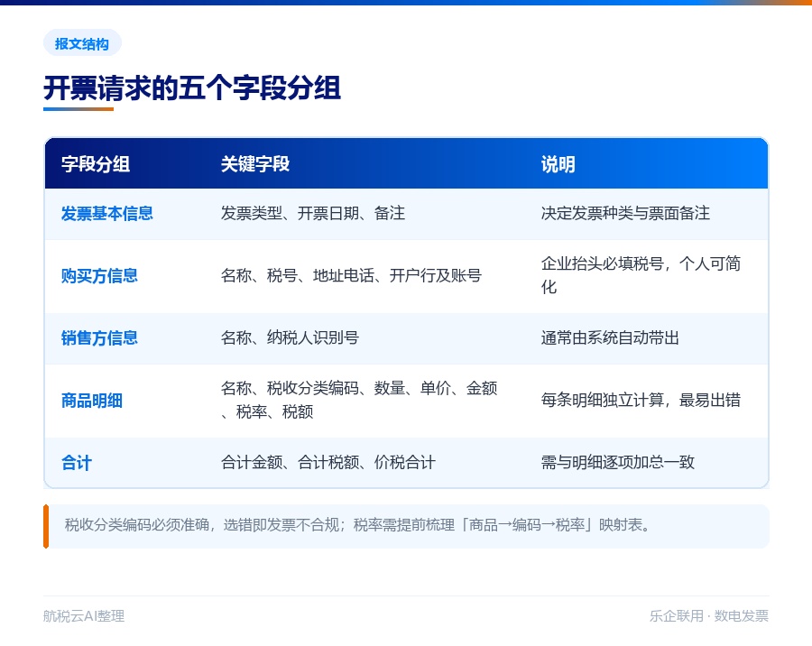
Task: Click the cell listing 税收分类编码、数量、单价
Action: (359, 400)
